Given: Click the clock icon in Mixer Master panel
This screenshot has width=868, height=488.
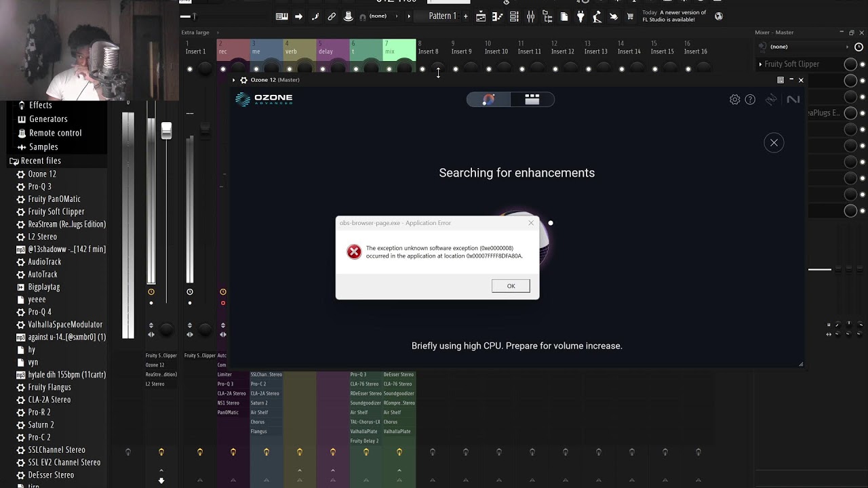Looking at the screenshot, I should [x=859, y=47].
